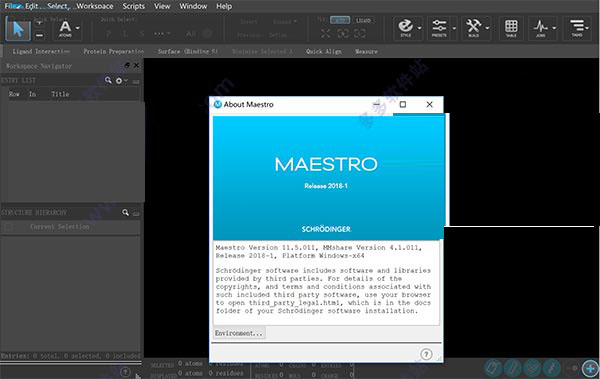Open the Window menu
Viewport: 600px width, 379px height.
point(193,6)
